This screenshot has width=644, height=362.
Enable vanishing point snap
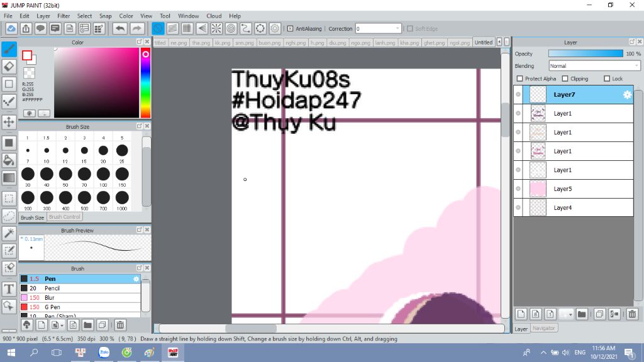click(x=202, y=28)
